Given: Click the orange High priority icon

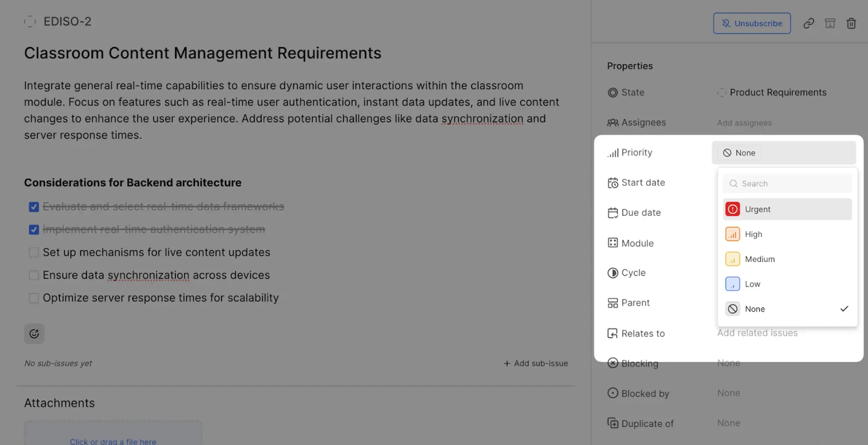Looking at the screenshot, I should (733, 234).
